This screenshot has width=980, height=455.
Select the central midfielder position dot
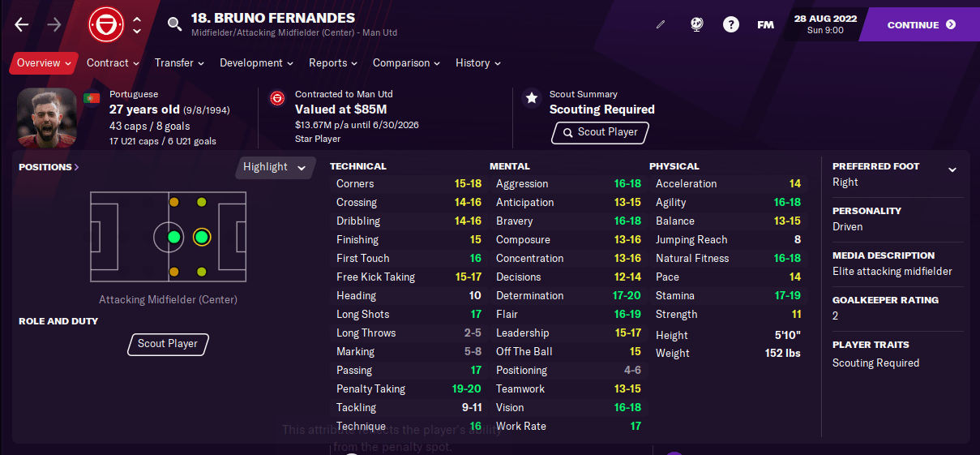[173, 237]
